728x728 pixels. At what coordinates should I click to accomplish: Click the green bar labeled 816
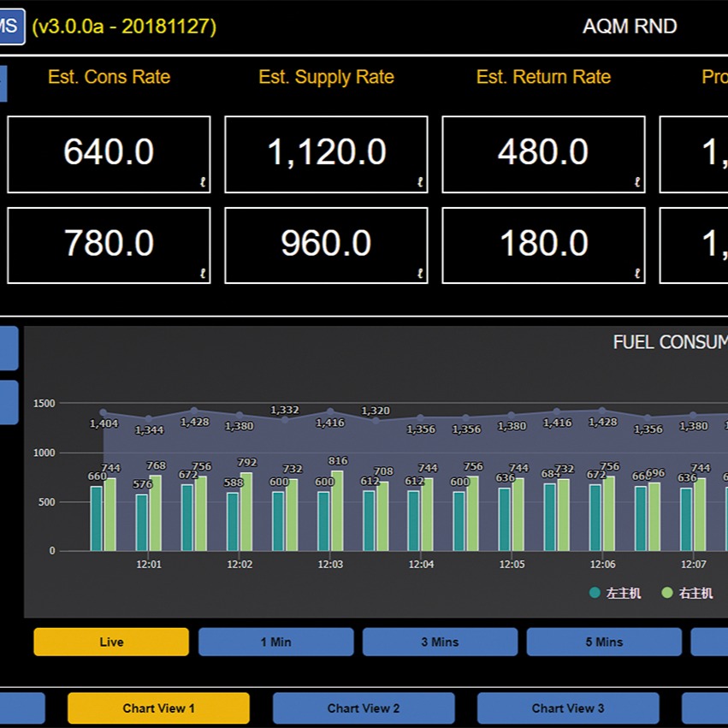pos(337,511)
